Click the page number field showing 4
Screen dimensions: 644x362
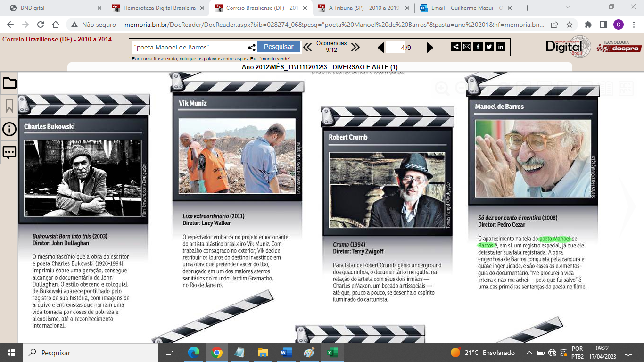click(x=396, y=47)
